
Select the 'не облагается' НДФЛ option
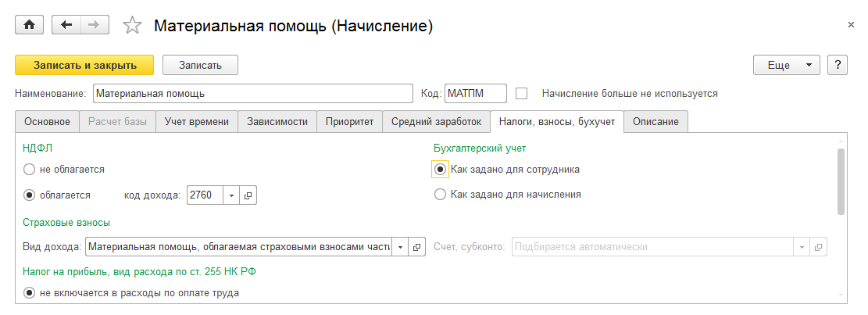click(30, 169)
